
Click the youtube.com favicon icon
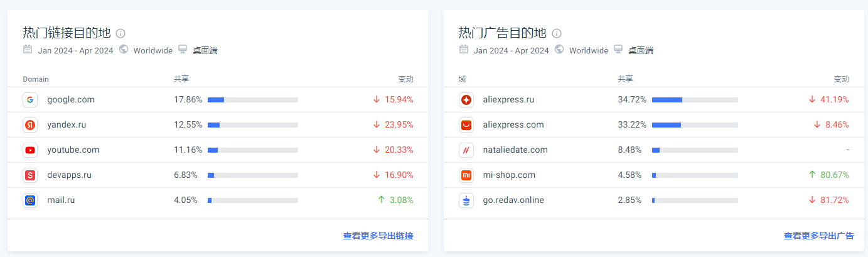coord(30,150)
